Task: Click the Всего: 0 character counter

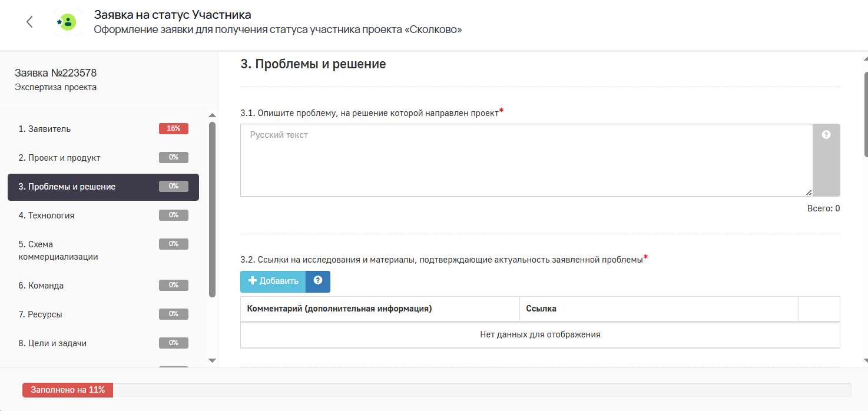Action: 823,208
